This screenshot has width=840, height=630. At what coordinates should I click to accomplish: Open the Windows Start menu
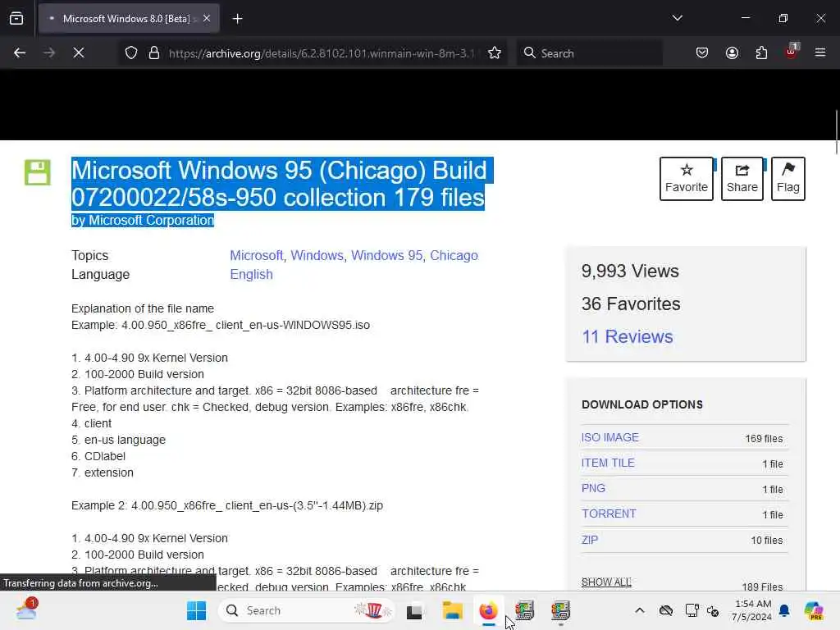click(196, 610)
